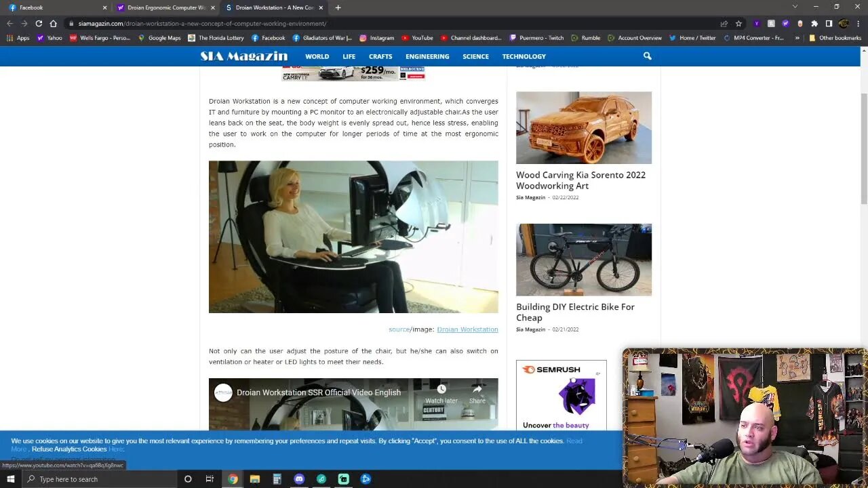Viewport: 868px width, 488px height.
Task: Open the LIFE menu
Action: coord(349,56)
